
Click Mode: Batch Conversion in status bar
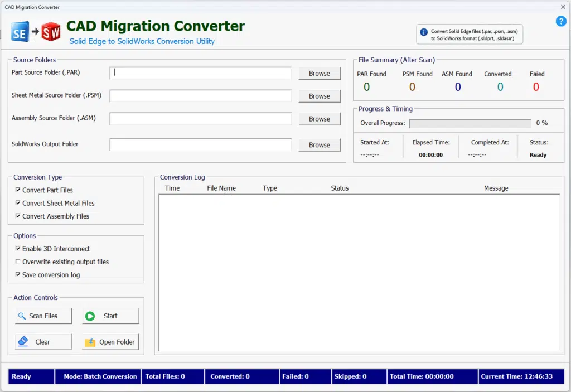[x=100, y=376]
